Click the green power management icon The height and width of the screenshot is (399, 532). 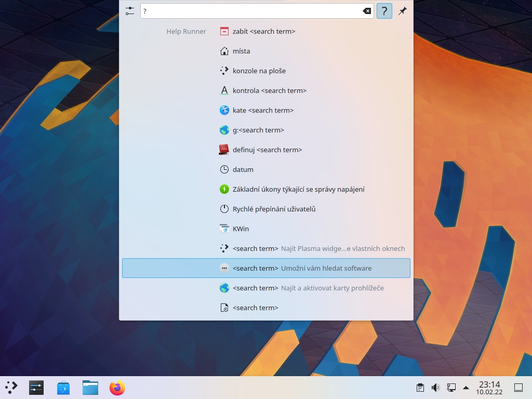(x=224, y=189)
